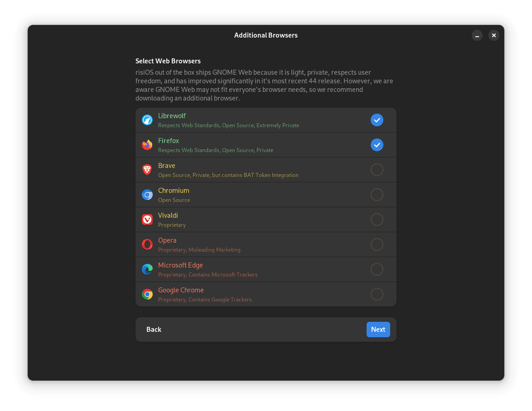This screenshot has height=411, width=532.
Task: Click the Microsoft Edge icon
Action: pos(147,269)
